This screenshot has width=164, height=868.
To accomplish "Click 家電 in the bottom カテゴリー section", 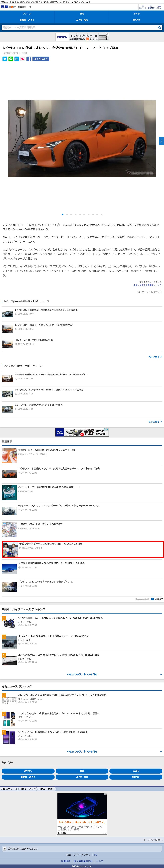I will tap(82, 771).
